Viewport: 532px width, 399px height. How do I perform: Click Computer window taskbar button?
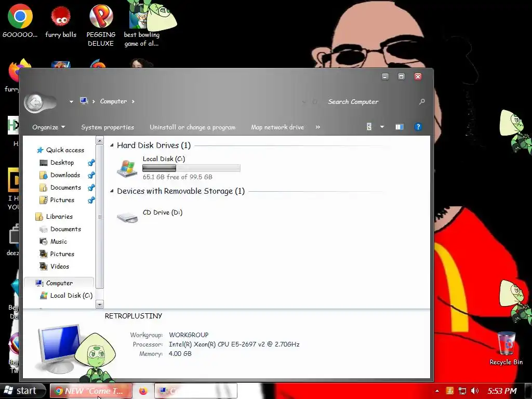click(196, 391)
